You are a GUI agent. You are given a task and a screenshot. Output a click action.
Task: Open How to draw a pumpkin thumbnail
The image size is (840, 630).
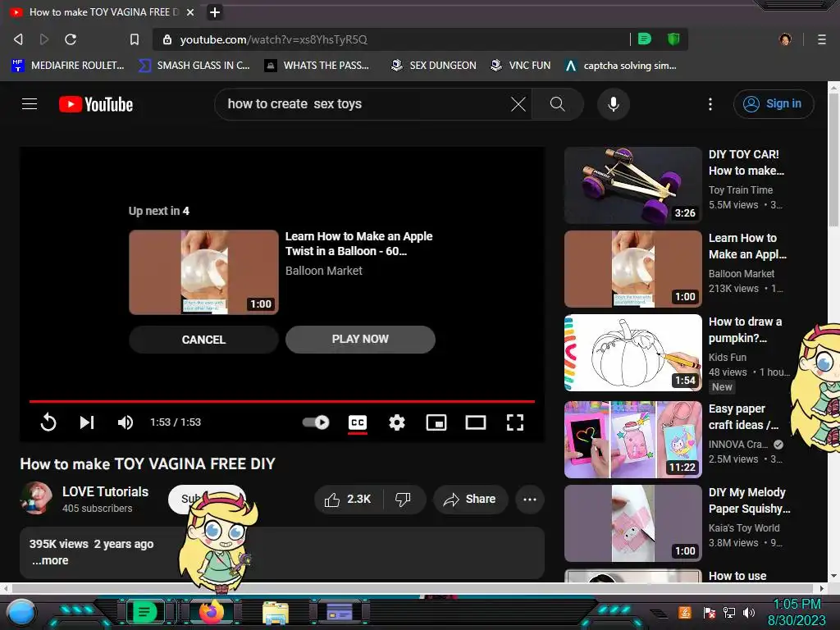[632, 353]
